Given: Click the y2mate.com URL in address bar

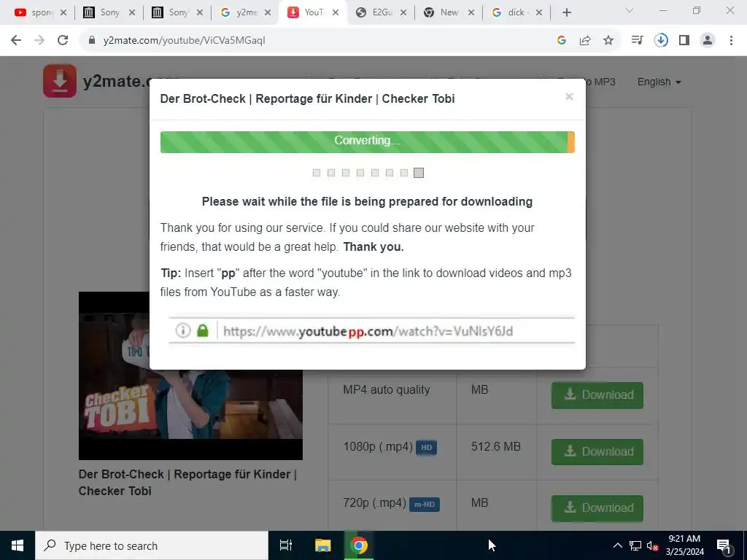Looking at the screenshot, I should pos(184,41).
